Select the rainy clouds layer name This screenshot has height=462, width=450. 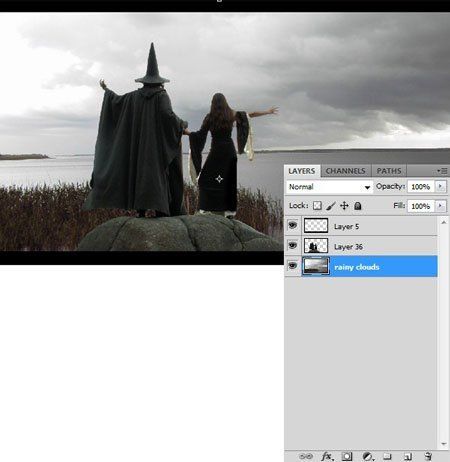click(x=357, y=267)
